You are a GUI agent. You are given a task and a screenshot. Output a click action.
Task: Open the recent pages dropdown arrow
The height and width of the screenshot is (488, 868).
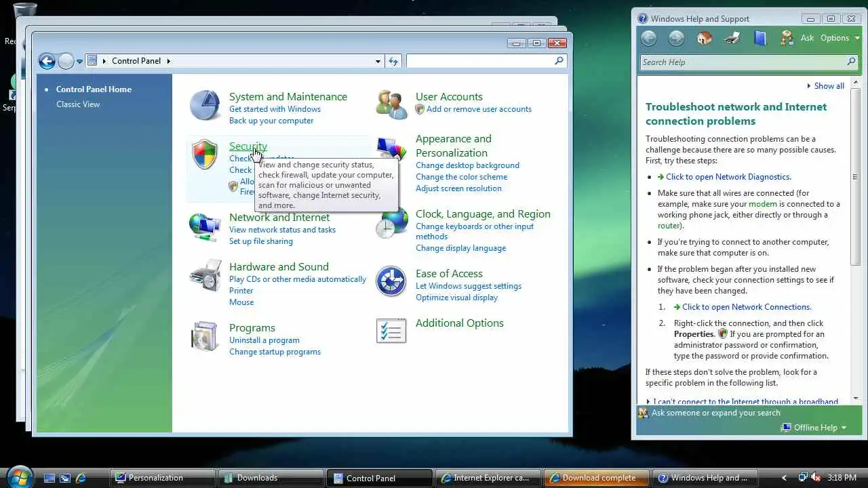(79, 62)
